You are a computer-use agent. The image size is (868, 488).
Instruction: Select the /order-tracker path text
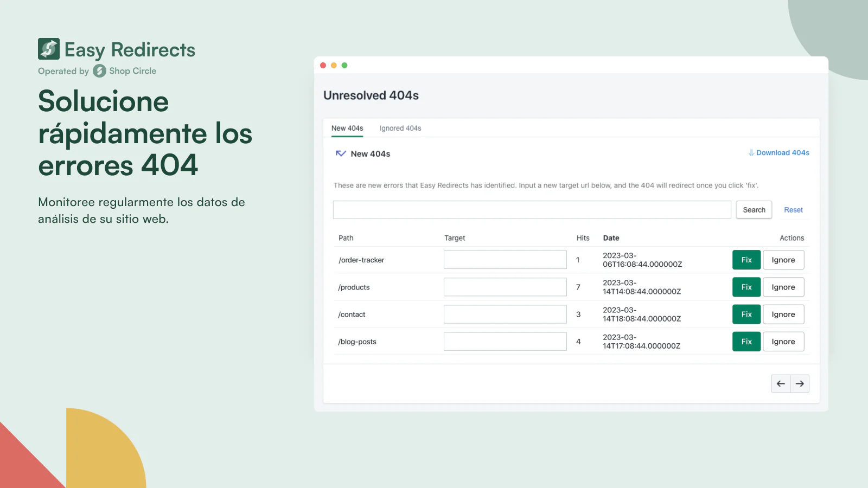[361, 260]
